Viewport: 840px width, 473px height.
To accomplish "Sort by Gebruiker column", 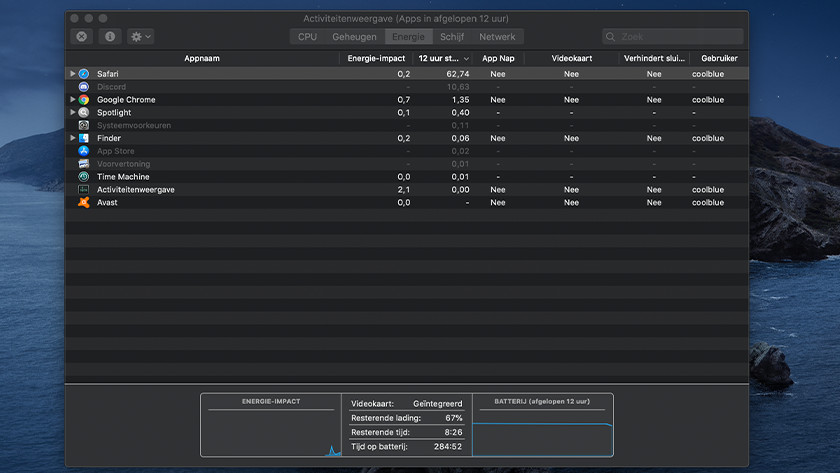I will [x=719, y=58].
